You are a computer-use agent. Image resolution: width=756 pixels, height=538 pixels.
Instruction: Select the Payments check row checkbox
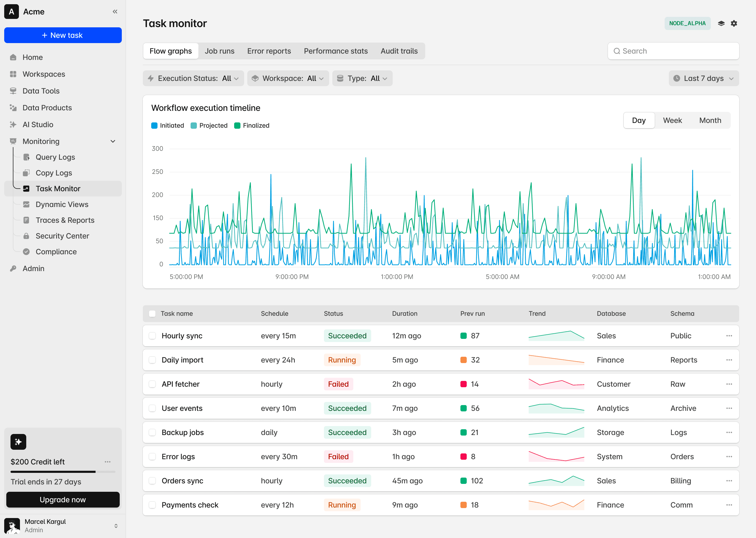click(152, 505)
